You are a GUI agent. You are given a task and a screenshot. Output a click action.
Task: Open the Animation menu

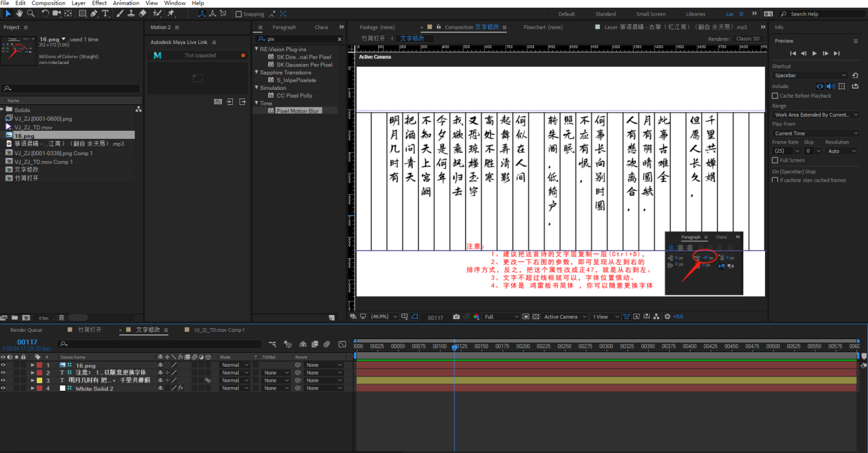click(x=126, y=3)
